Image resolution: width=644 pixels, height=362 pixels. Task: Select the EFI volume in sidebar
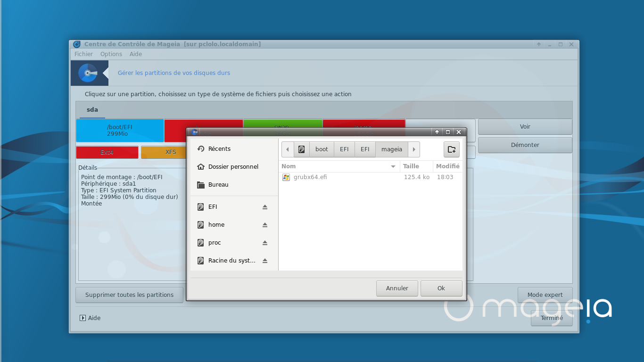[x=233, y=206]
